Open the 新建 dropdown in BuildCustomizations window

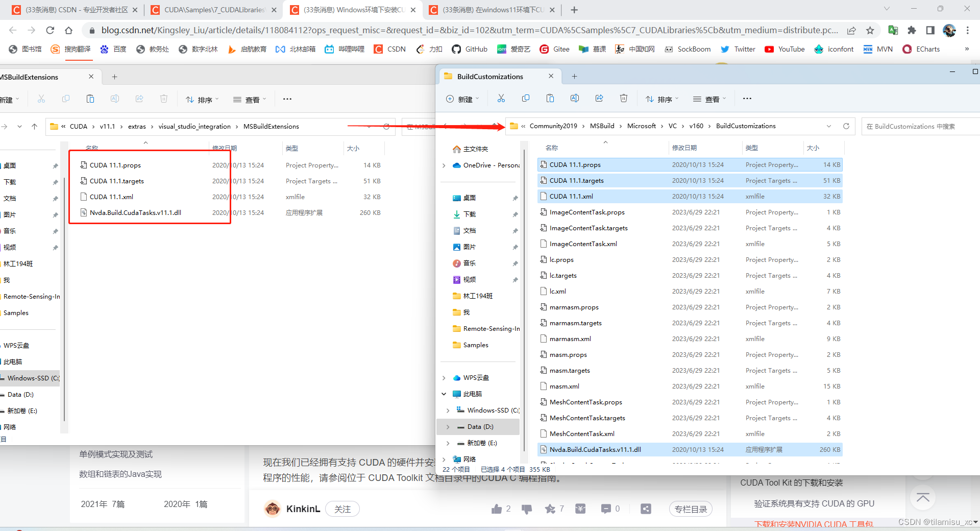click(x=462, y=99)
